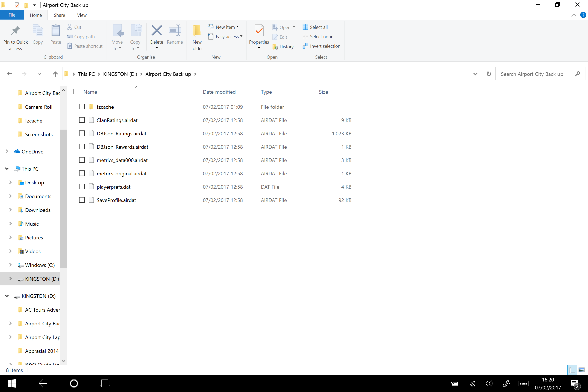Check the fzcache folder checkbox

(x=82, y=107)
